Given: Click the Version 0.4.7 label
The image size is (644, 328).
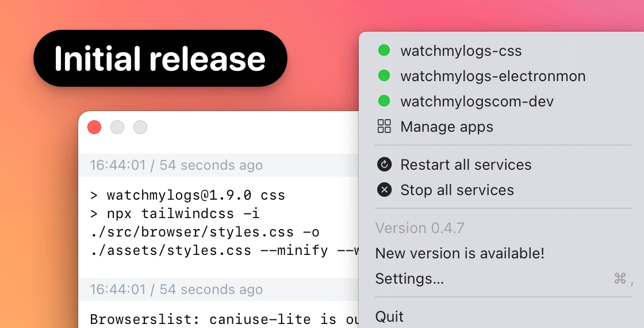Looking at the screenshot, I should pyautogui.click(x=419, y=228).
